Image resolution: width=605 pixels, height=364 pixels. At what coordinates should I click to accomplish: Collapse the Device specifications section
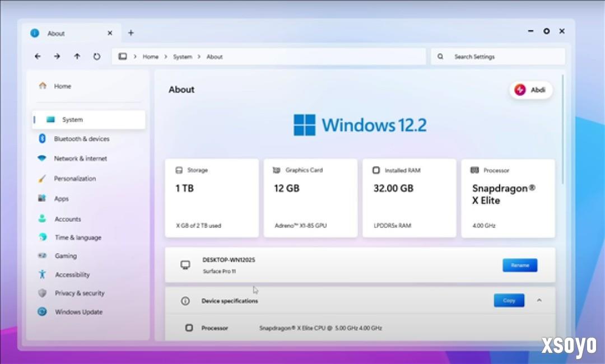click(539, 300)
